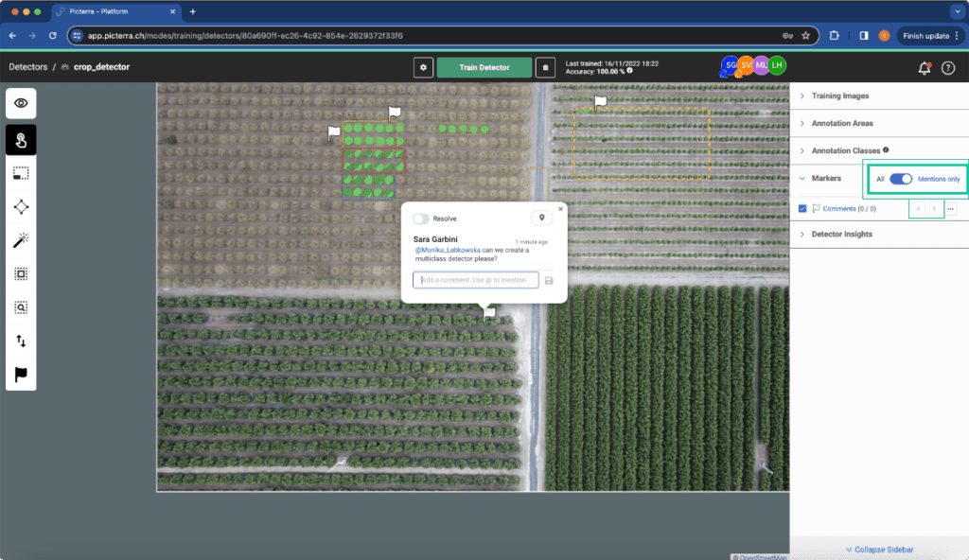Switch the All / Mentions only toggle
The image size is (969, 560).
[901, 179]
